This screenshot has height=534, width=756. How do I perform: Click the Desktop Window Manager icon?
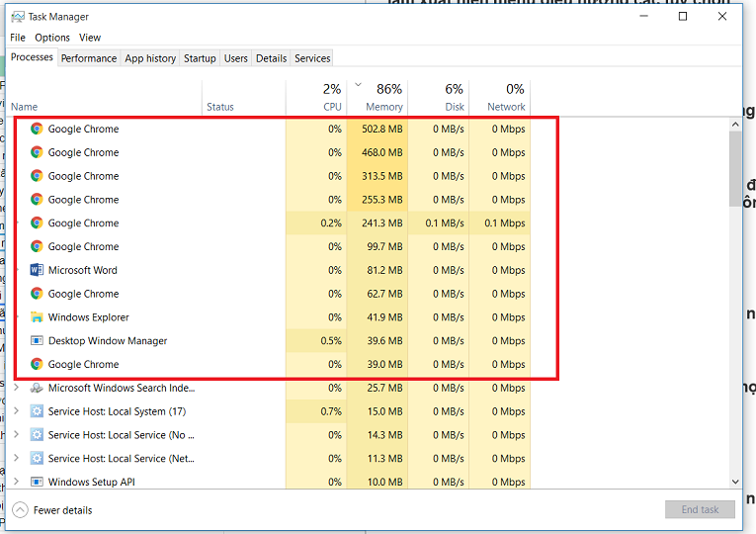(x=37, y=341)
